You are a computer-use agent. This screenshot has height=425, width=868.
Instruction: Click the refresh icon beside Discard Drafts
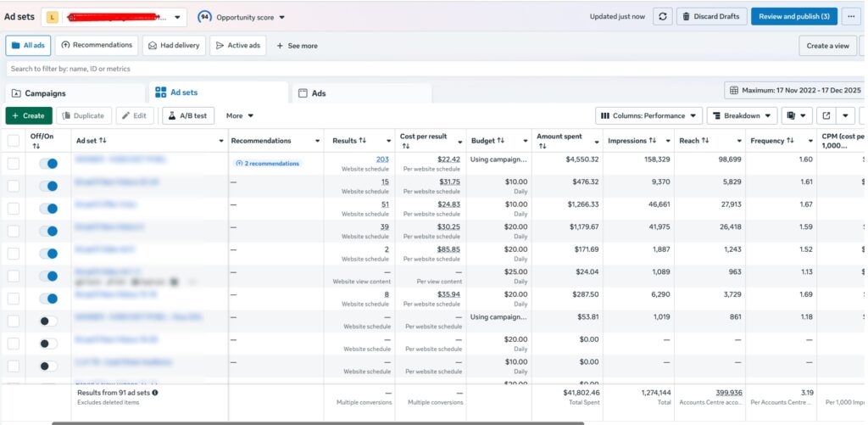(663, 16)
